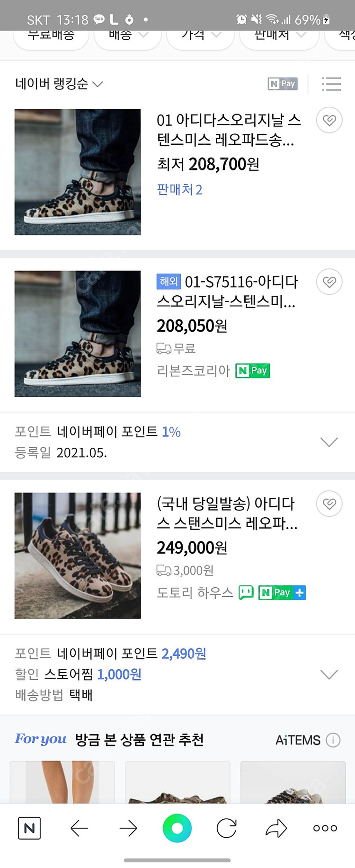This screenshot has height=868, width=355.
Task: Heart the 249,000원 Stan Smith listing
Action: click(329, 504)
